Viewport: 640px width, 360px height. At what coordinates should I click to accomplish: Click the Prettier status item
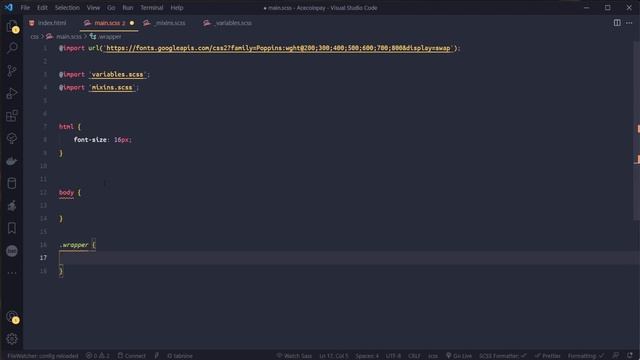point(547,356)
